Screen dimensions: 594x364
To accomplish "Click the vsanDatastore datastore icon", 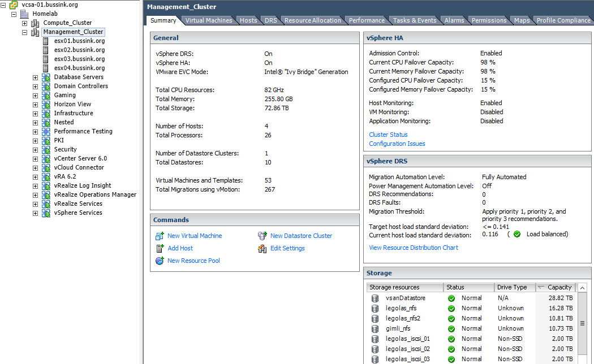I will [x=375, y=298].
